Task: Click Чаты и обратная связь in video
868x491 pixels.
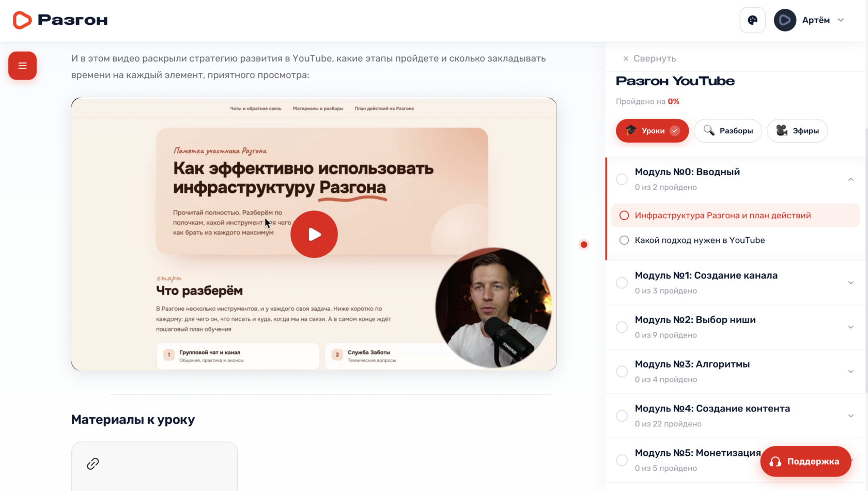Action: [255, 109]
